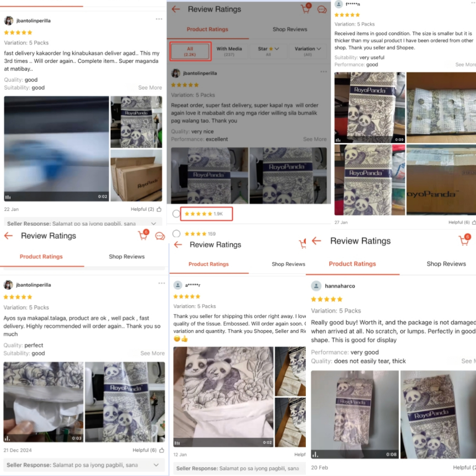Click See More on top-left review

tap(150, 87)
